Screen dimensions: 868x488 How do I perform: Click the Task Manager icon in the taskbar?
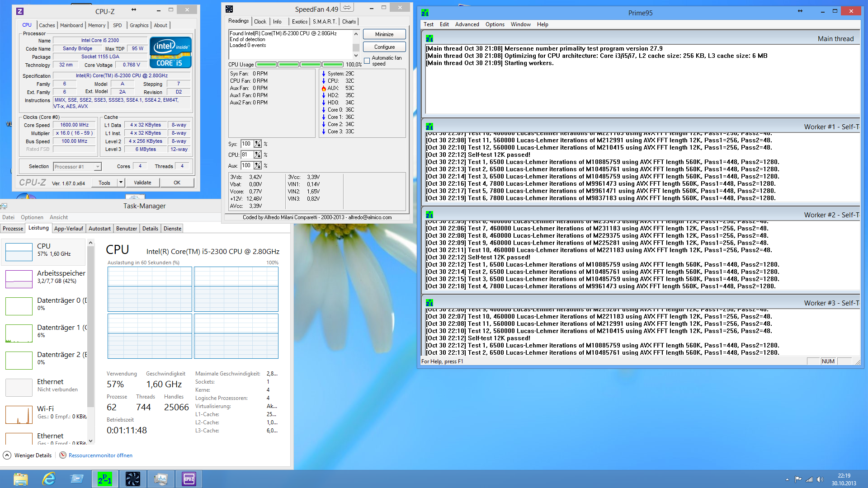coord(161,479)
